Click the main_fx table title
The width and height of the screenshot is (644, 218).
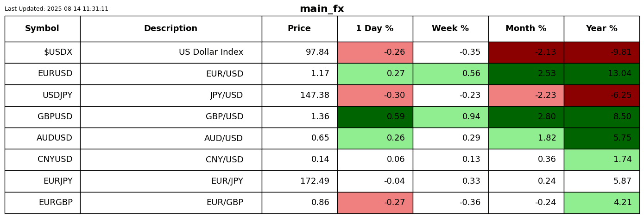coord(322,9)
